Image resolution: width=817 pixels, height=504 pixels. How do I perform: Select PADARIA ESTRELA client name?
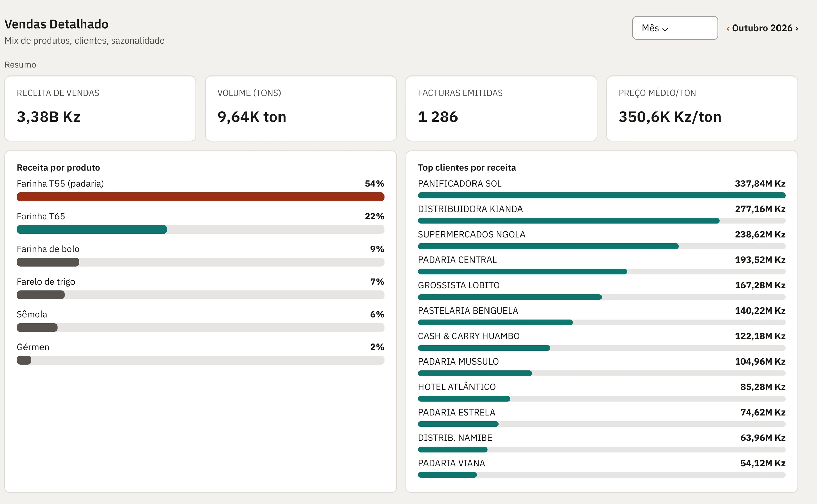tap(456, 412)
